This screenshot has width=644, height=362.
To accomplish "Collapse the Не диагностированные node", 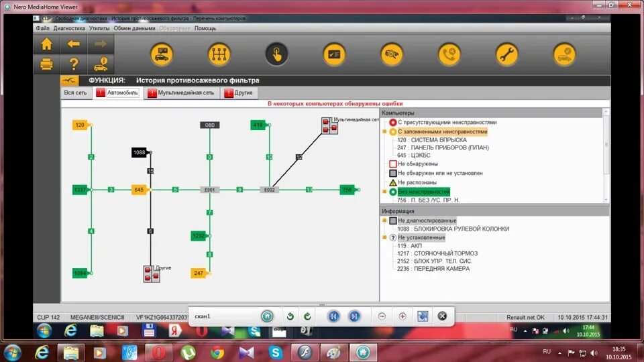I will tap(384, 221).
